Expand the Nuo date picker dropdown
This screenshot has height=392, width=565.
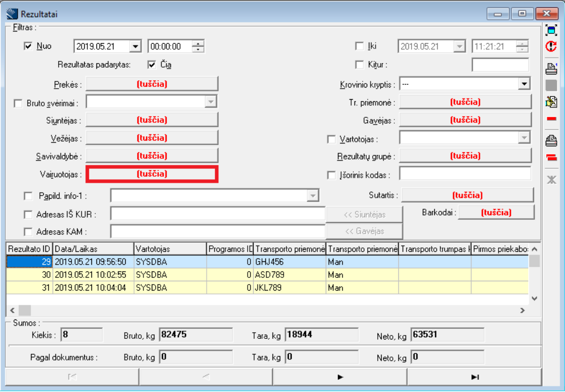tap(135, 47)
